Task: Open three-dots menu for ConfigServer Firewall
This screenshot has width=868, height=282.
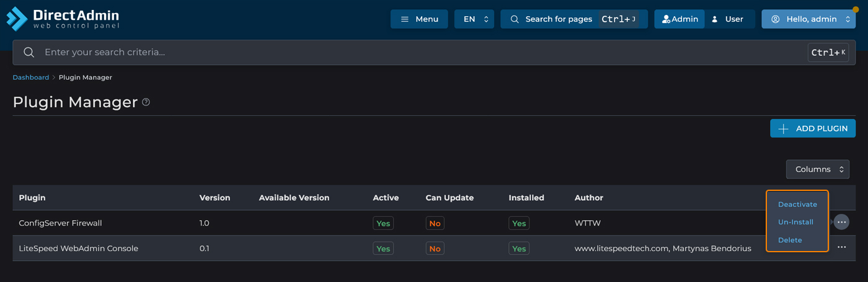Action: [x=841, y=223]
